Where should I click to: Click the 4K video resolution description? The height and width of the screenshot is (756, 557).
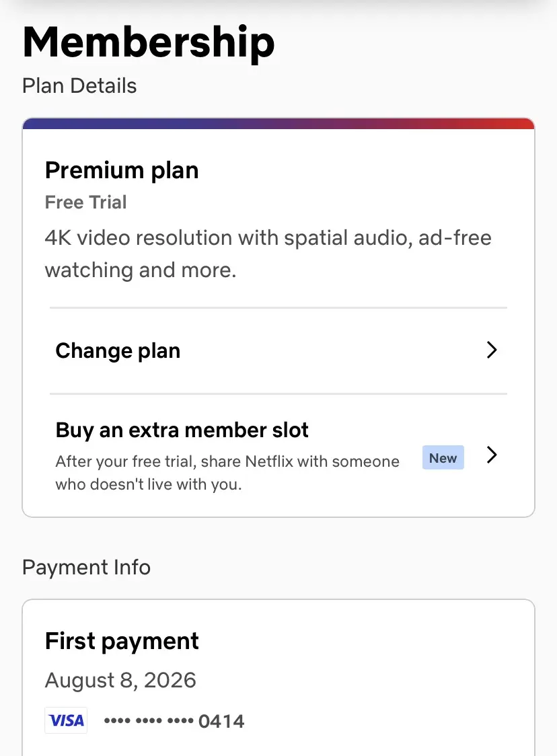tap(268, 254)
